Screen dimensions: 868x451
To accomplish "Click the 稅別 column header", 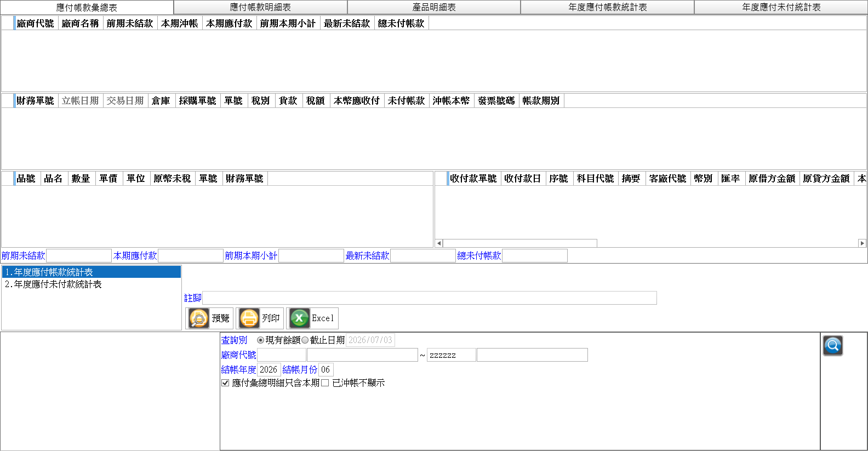I will pyautogui.click(x=261, y=101).
